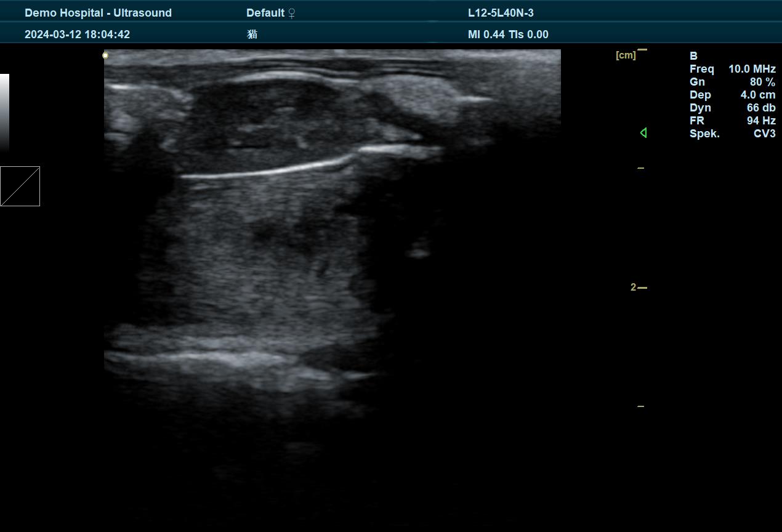Click the grayscale gradient bar
This screenshot has width=782, height=532.
tap(4, 112)
